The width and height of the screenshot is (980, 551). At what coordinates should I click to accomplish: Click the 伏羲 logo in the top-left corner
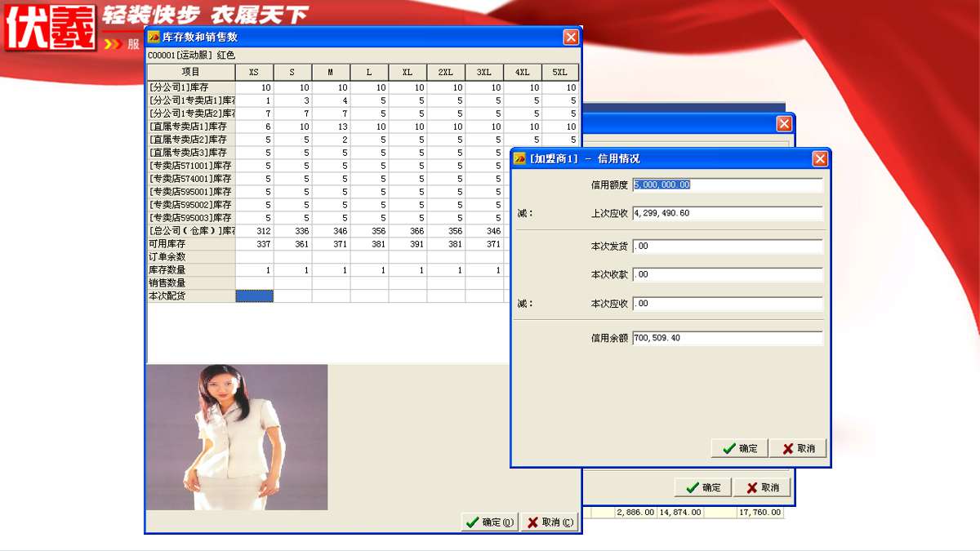pos(49,26)
